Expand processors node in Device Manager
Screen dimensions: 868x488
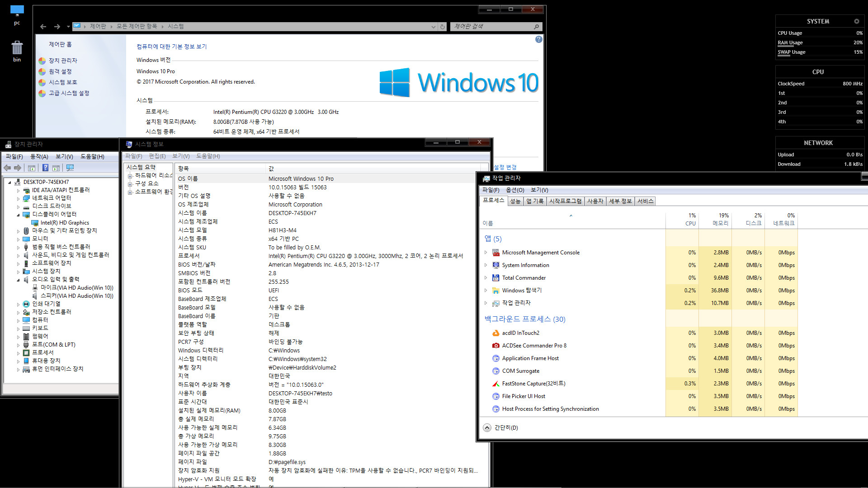click(19, 353)
